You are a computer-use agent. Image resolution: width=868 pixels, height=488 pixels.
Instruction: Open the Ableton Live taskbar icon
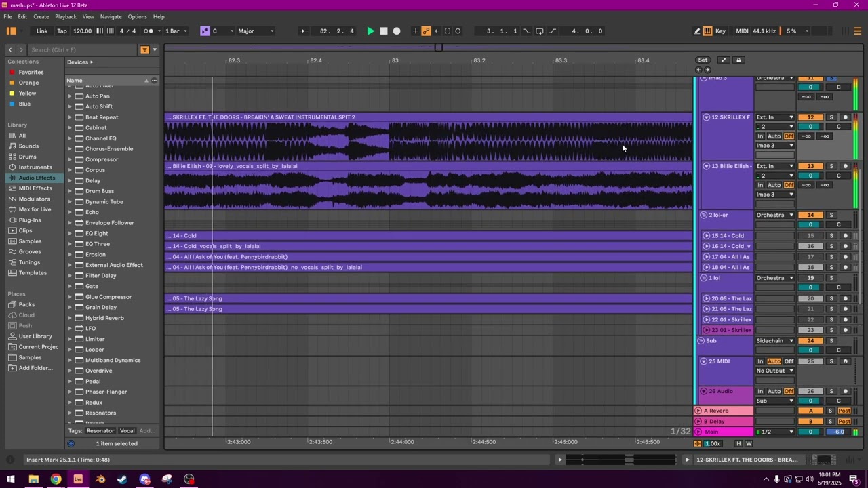(x=78, y=479)
